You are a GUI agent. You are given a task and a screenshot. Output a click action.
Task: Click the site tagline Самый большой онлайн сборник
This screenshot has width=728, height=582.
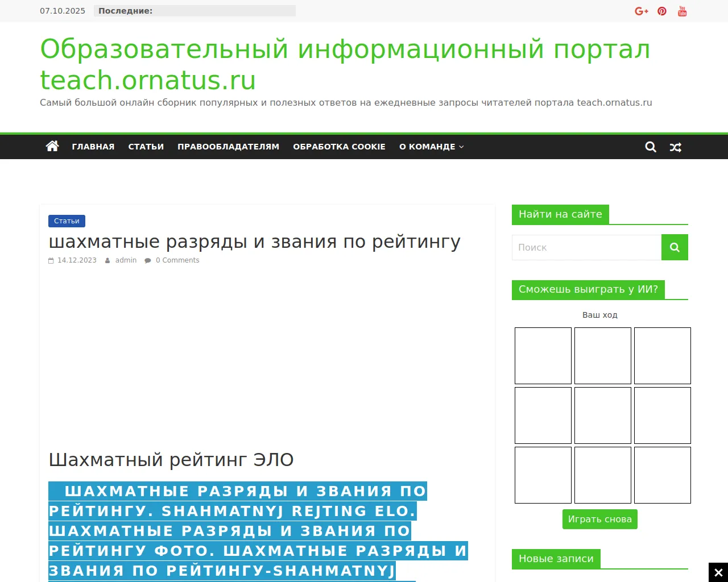pyautogui.click(x=346, y=103)
